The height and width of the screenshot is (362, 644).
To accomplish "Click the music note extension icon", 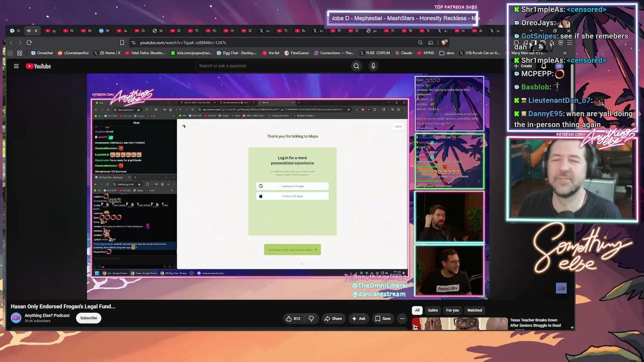I will (x=525, y=43).
